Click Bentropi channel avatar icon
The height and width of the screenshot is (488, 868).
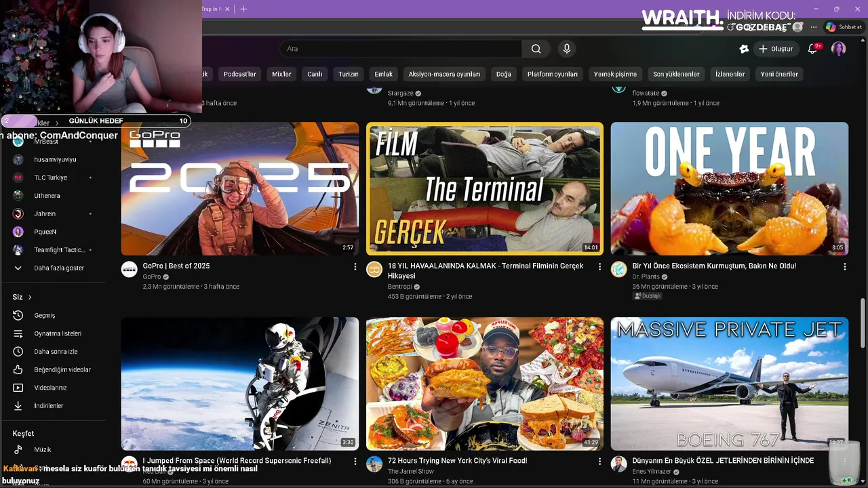coord(374,270)
